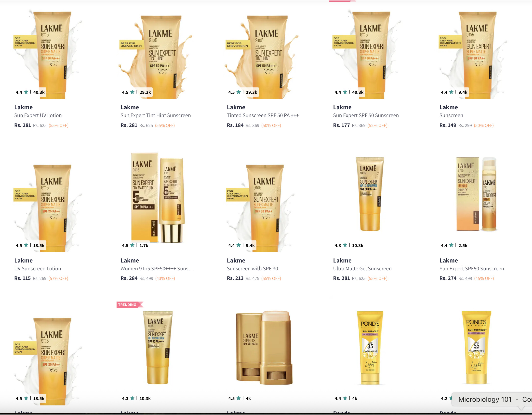Select the Sun Expert SPF 50 Sunscreen link
The image size is (532, 415).
coord(366,115)
